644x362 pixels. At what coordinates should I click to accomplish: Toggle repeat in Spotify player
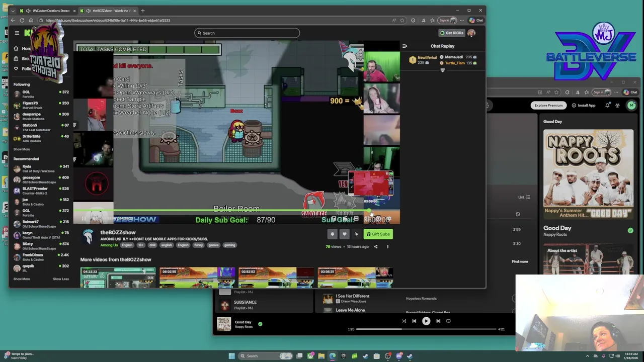tap(448, 321)
